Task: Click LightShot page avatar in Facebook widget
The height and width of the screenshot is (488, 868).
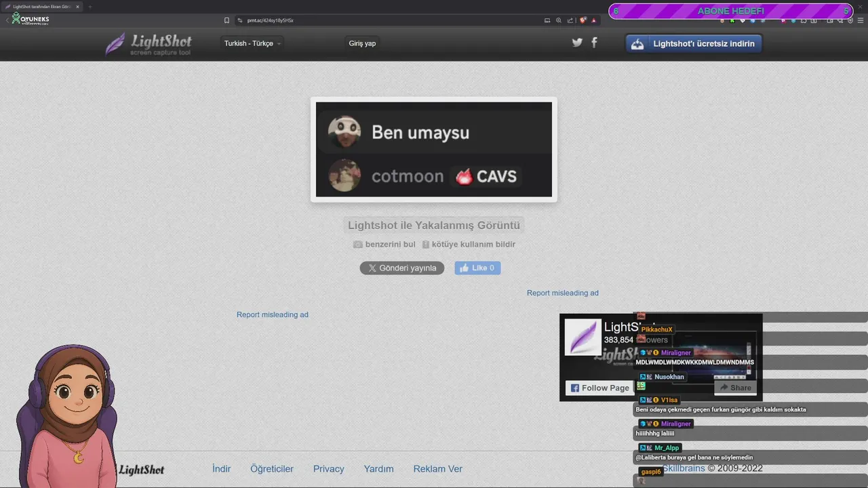Action: [583, 337]
